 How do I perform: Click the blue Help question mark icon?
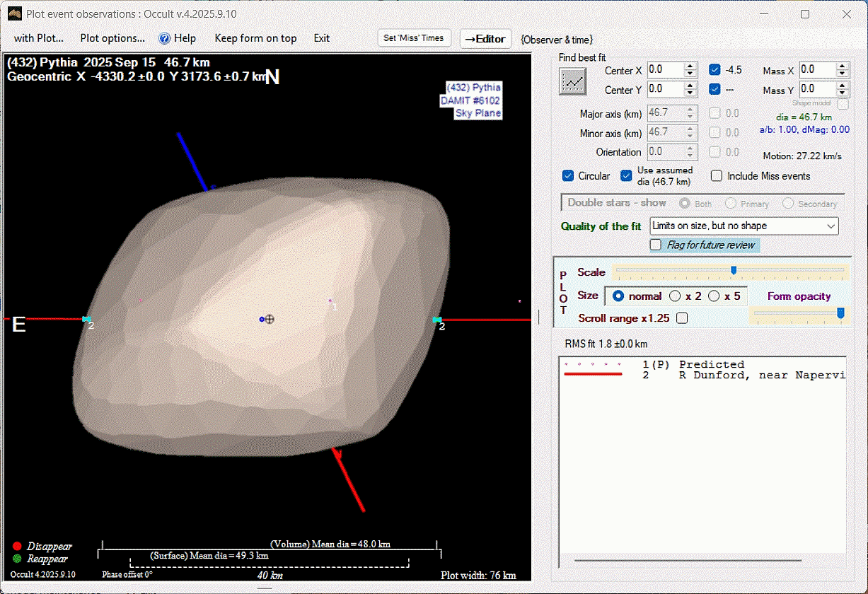164,38
